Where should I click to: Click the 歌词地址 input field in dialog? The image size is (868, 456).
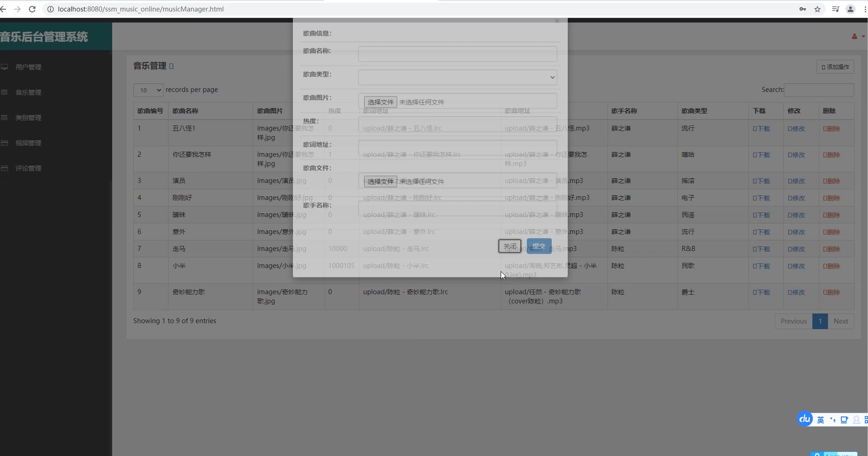point(457,148)
